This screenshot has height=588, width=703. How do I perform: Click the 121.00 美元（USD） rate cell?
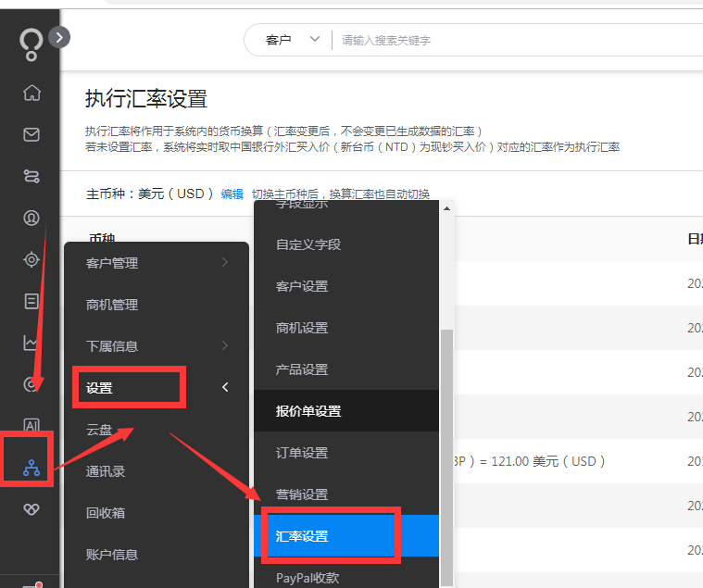click(548, 461)
